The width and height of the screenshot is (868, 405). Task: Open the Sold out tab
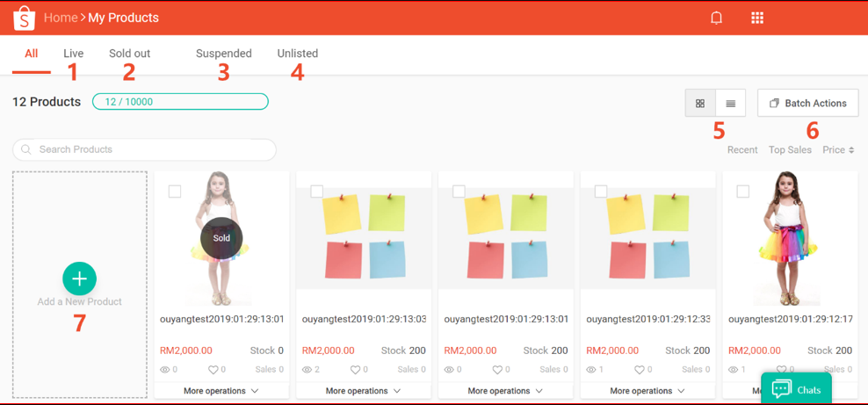[129, 54]
